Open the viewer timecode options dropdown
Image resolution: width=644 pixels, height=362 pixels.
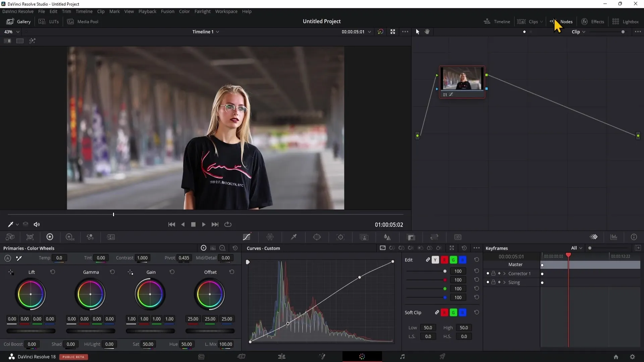(369, 32)
